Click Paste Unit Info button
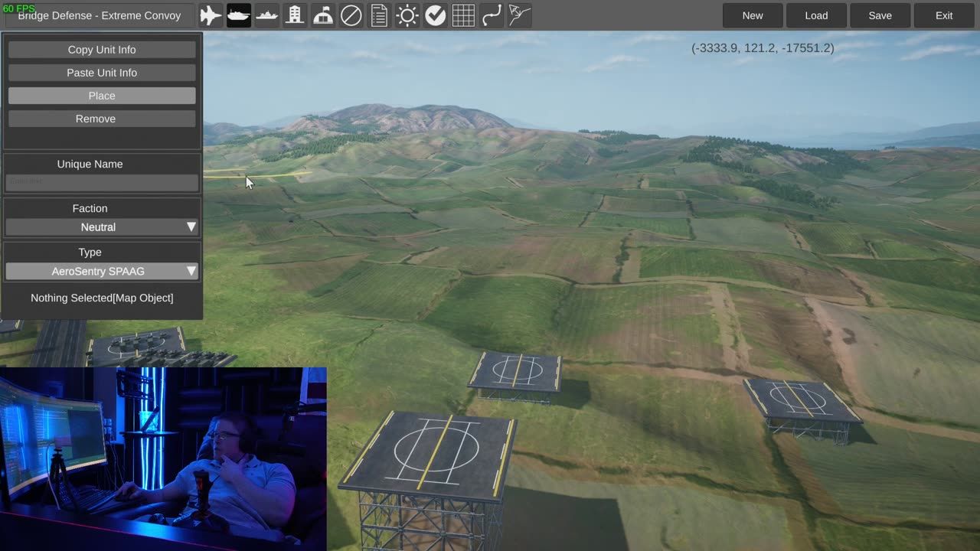980x551 pixels. (x=102, y=73)
